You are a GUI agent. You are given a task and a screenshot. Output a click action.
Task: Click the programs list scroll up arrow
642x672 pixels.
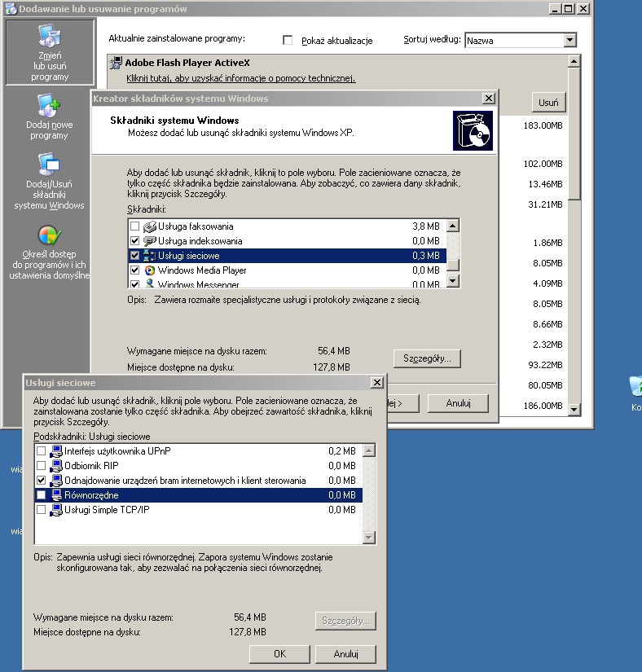click(574, 62)
